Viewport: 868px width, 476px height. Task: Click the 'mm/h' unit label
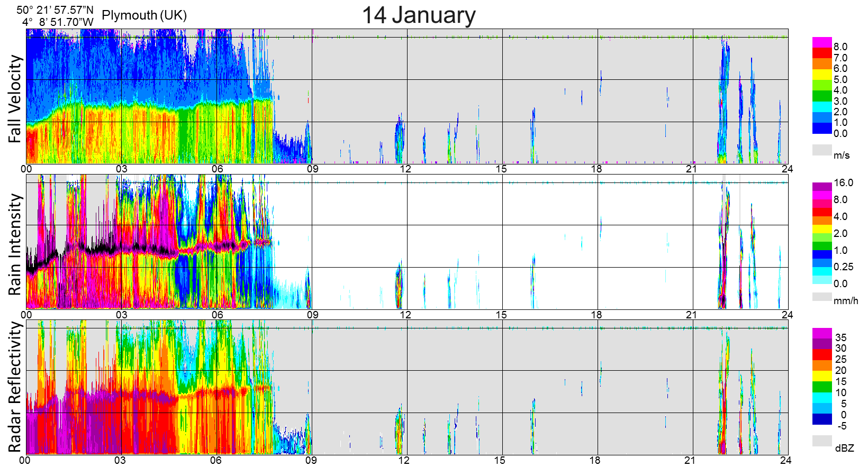846,300
